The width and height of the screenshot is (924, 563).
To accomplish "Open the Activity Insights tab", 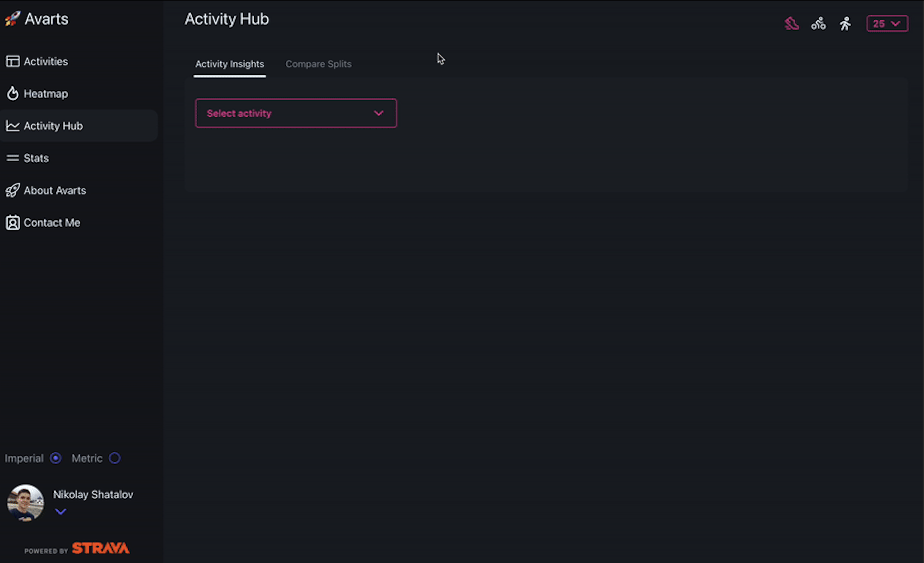I will 229,64.
